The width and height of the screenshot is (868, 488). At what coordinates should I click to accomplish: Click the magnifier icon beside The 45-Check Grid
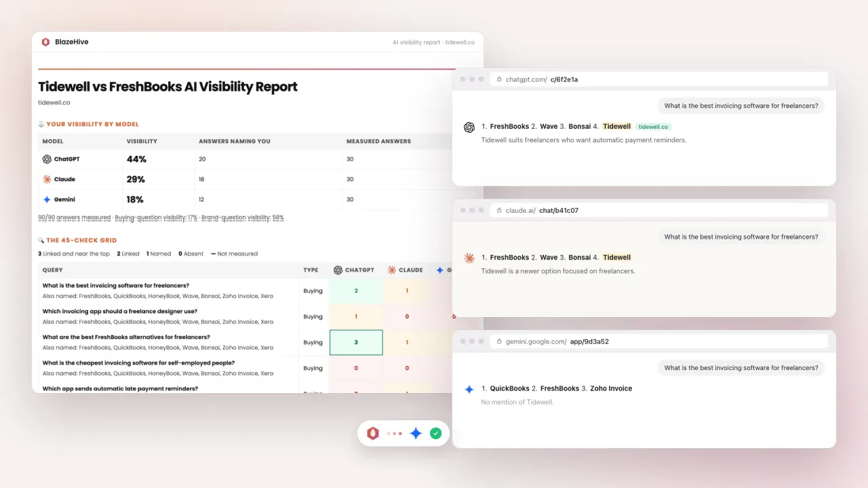(x=41, y=240)
